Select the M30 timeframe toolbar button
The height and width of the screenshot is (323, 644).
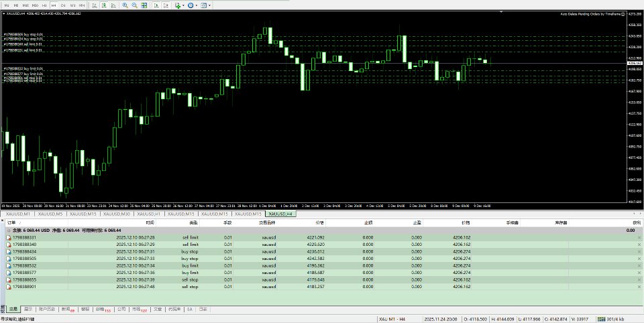tap(35, 5)
